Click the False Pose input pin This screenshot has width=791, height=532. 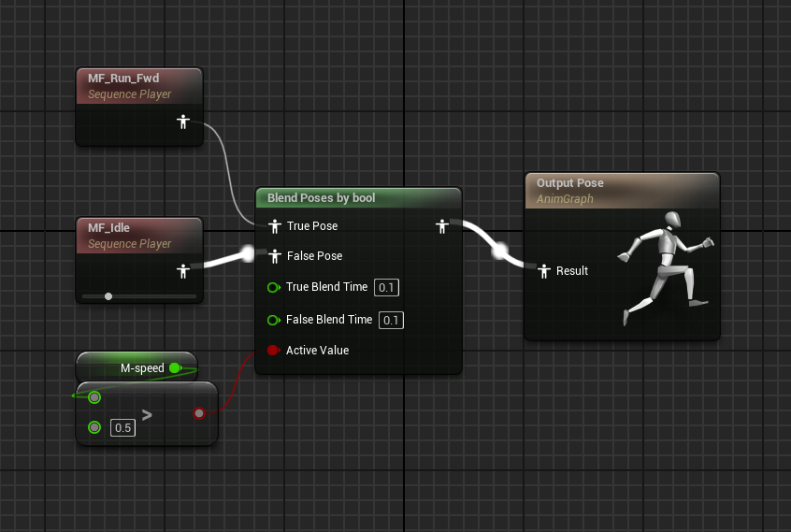tap(275, 256)
